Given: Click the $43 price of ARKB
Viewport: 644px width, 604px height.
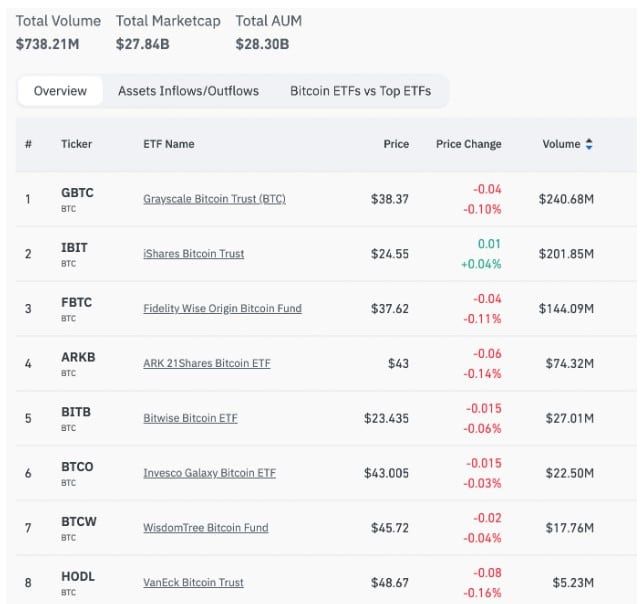Looking at the screenshot, I should [x=398, y=363].
